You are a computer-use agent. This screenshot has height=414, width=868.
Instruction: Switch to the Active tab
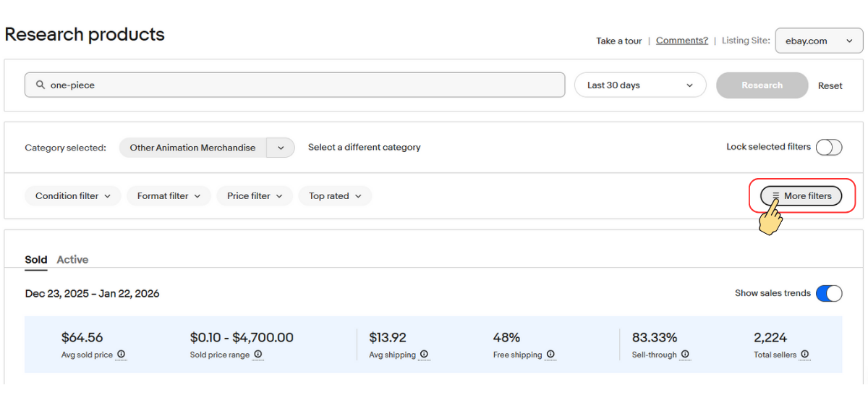72,260
